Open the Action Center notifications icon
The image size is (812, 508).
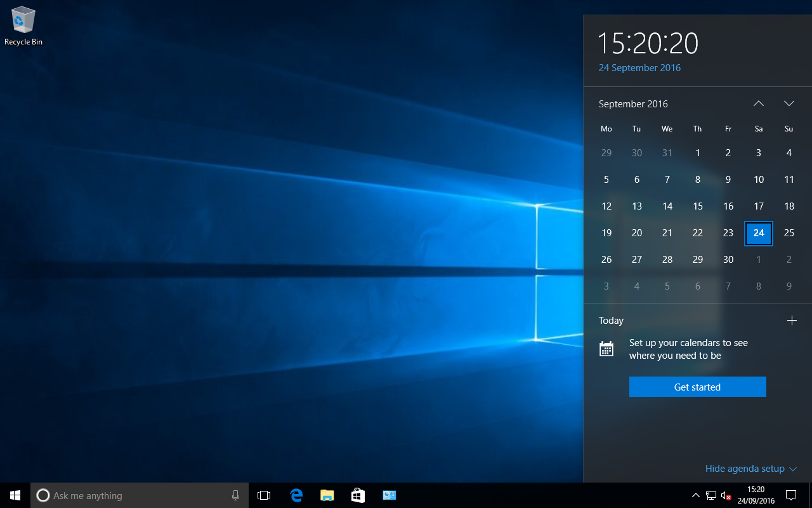(791, 495)
